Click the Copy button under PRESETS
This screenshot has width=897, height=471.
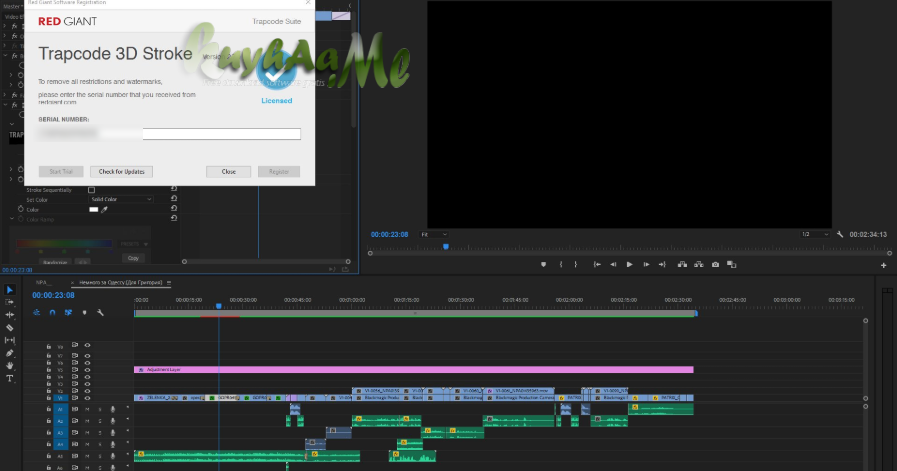coord(133,258)
